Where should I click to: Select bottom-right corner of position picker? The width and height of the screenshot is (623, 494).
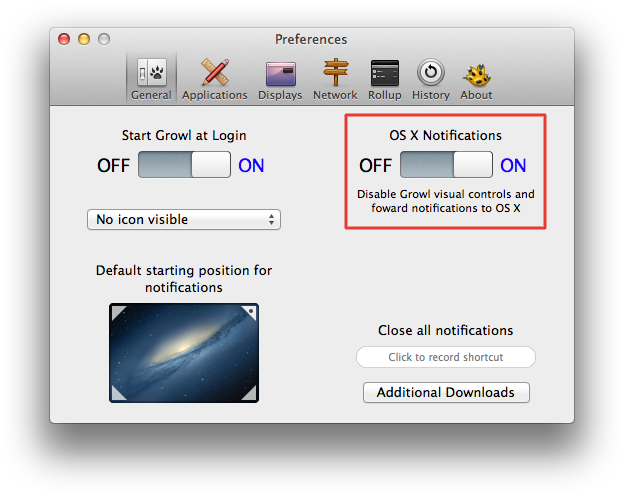click(250, 393)
